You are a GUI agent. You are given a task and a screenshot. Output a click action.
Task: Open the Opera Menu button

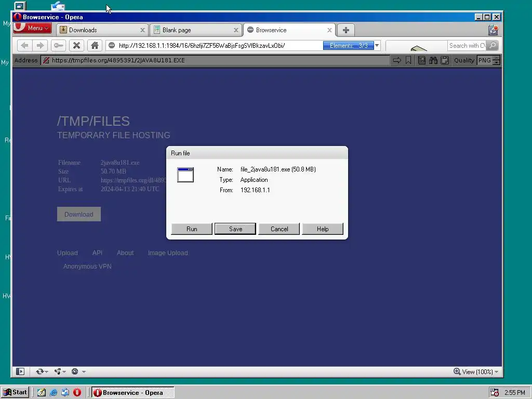[x=33, y=28]
